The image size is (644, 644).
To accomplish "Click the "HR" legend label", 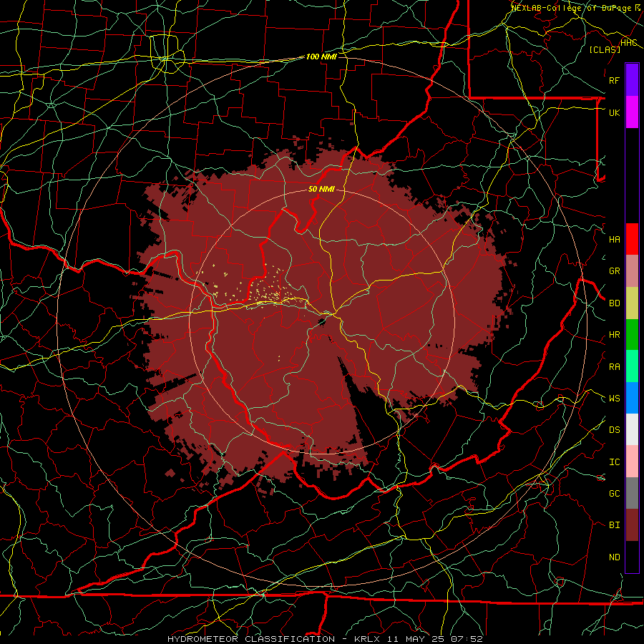I will (614, 335).
